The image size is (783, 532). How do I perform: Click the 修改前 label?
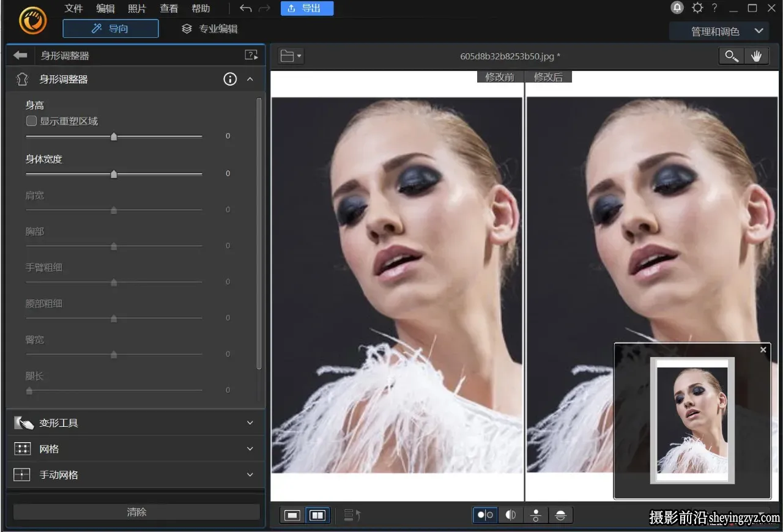(500, 77)
